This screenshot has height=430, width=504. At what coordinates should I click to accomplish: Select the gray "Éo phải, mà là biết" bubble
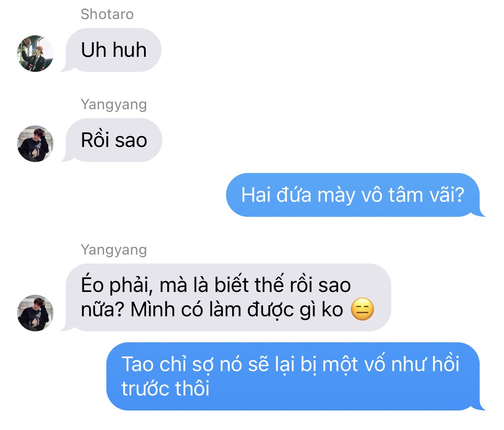[228, 297]
